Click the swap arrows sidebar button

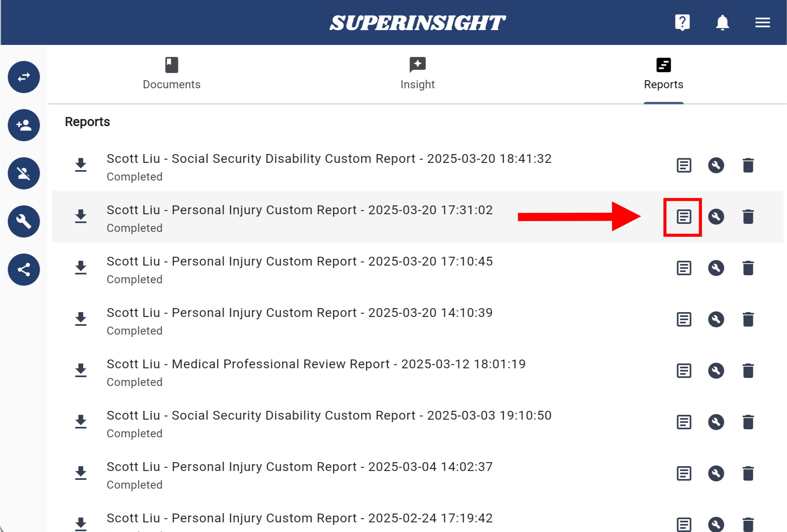coord(24,77)
